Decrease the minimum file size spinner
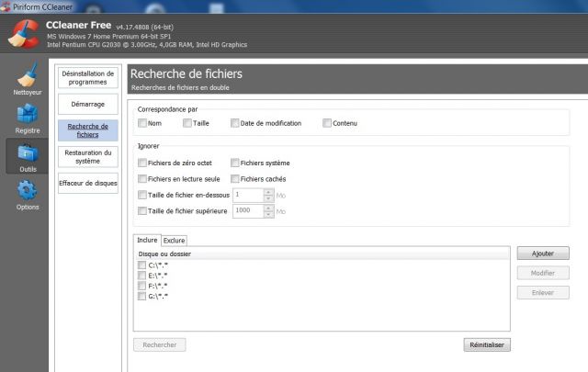 [x=268, y=198]
